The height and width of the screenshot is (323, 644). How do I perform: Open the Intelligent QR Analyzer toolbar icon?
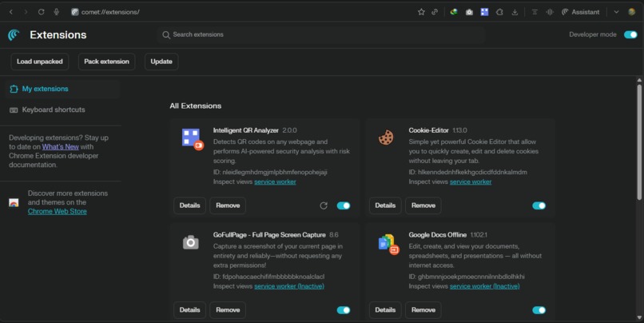(x=485, y=12)
